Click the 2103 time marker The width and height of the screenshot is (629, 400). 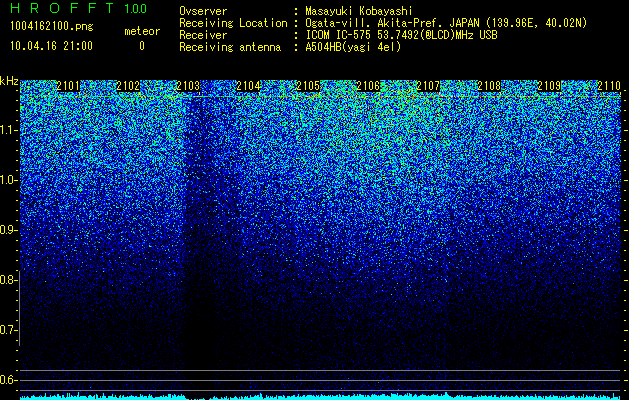tap(188, 86)
